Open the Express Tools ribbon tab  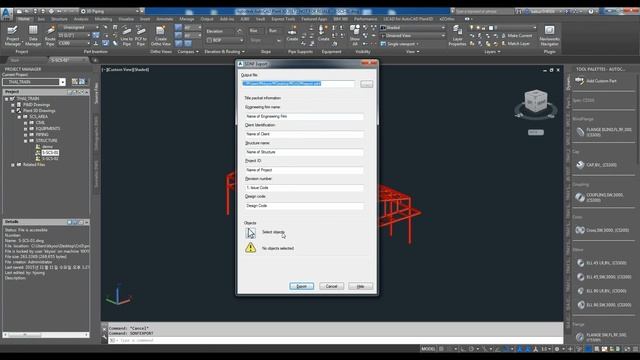pos(283,19)
